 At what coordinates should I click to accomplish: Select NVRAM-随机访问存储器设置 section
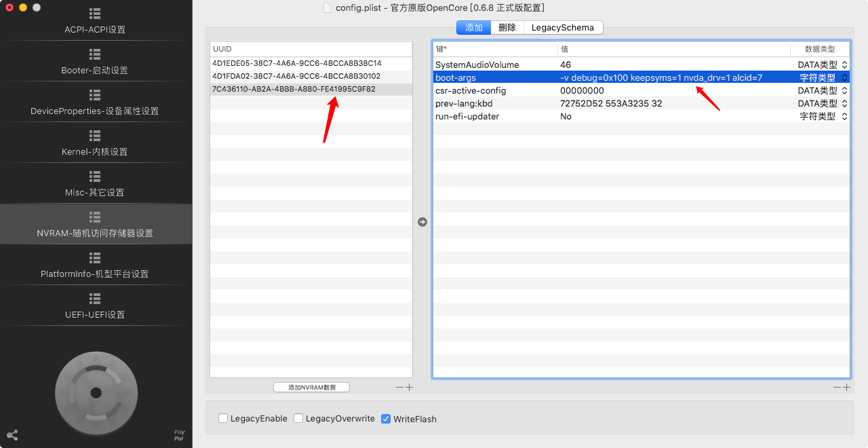click(x=95, y=225)
